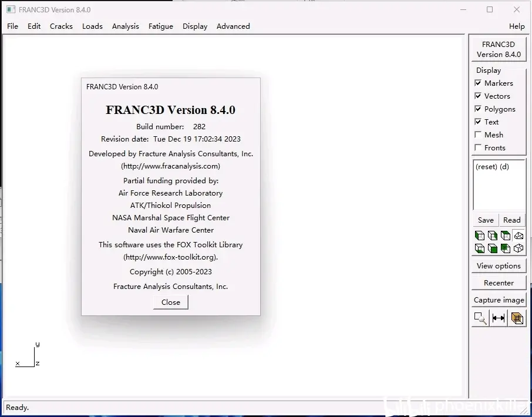Disable the Text display checkbox
Image resolution: width=532 pixels, height=417 pixels.
[478, 122]
